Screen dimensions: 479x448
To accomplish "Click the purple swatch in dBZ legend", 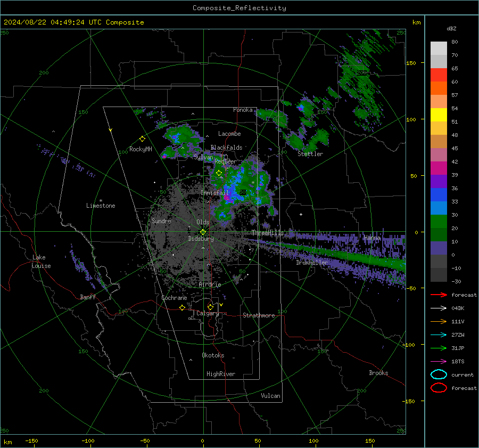I will (439, 181).
